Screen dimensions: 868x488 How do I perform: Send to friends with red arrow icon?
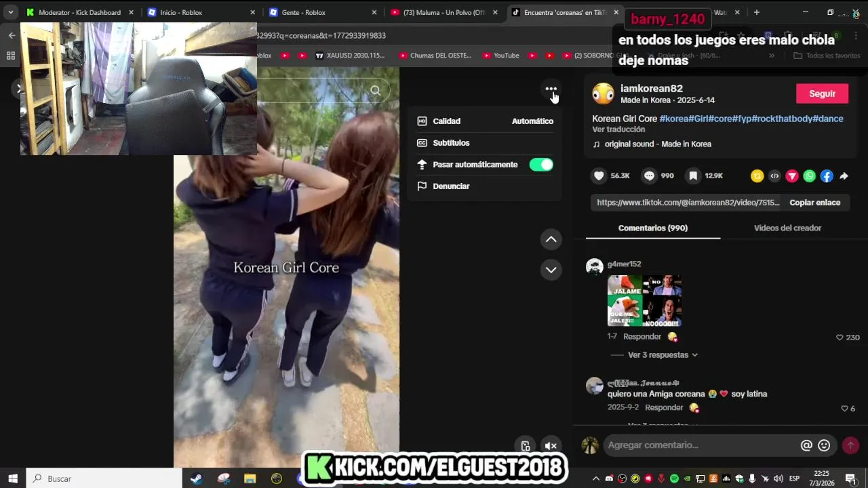tap(792, 176)
